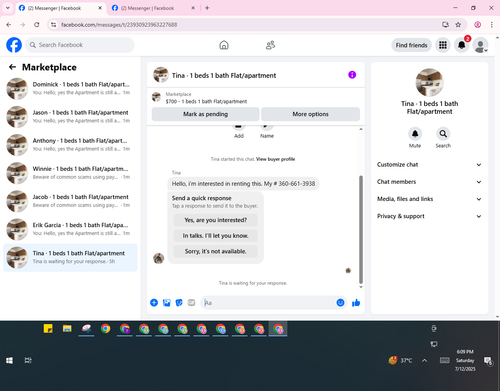500x391 pixels.
Task: Open more actions plus icon in composer
Action: [x=154, y=303]
